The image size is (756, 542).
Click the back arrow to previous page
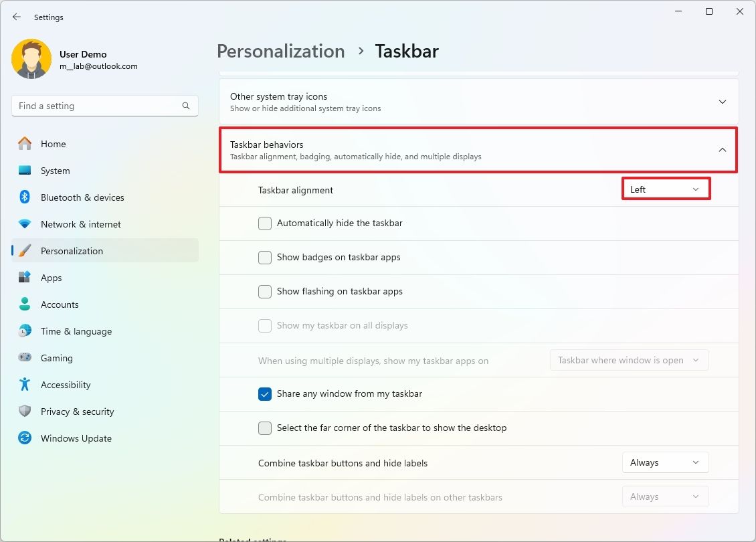[x=16, y=17]
